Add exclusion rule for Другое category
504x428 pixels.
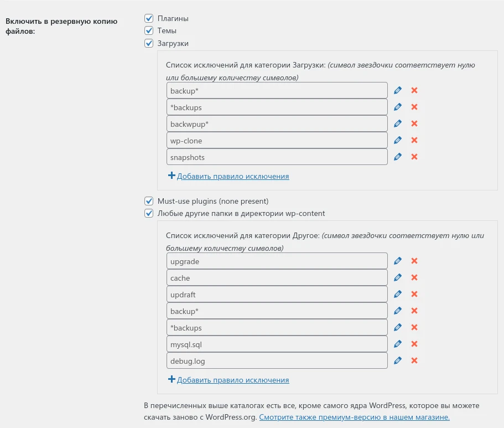point(232,380)
